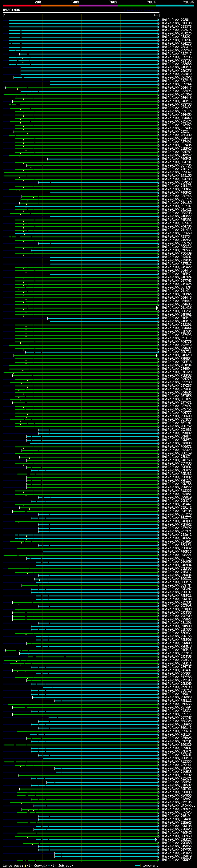Select label UniRef100_A8J287
Viewport: 197px width, 868px height.
tap(177, 40)
